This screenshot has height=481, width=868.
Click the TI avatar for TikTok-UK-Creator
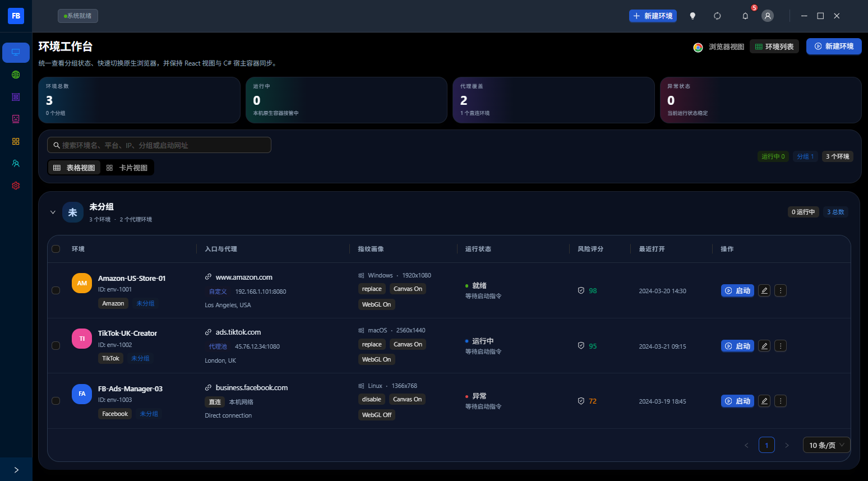click(x=82, y=339)
